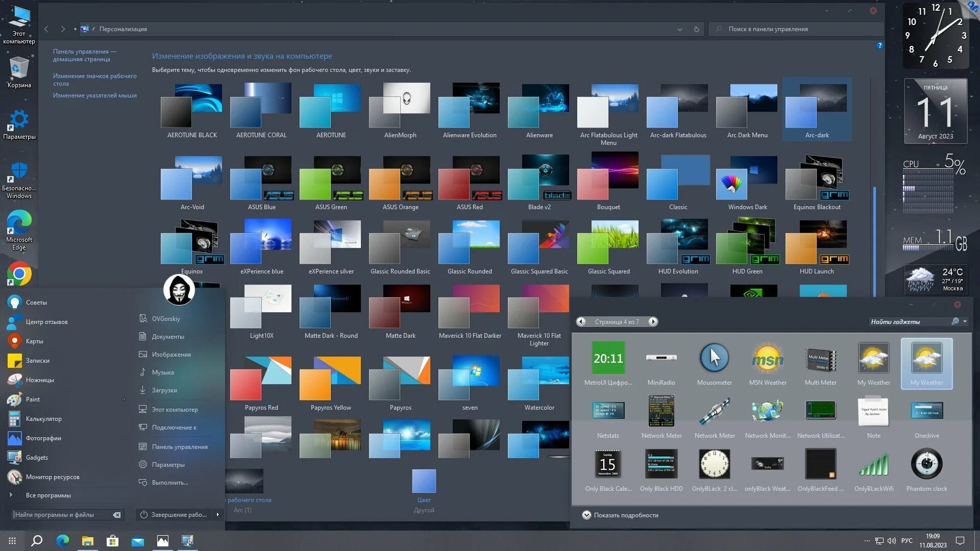Open shutdown options arrow
Image resolution: width=980 pixels, height=551 pixels.
point(218,515)
